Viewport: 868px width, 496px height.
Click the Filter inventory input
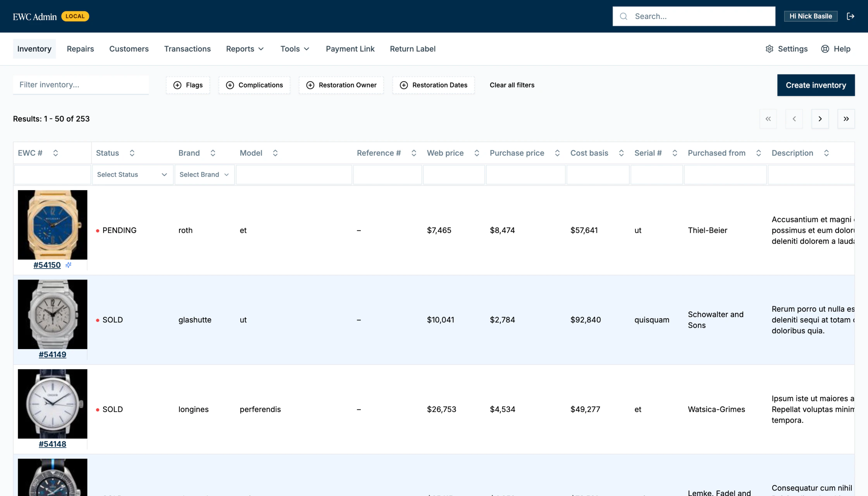pos(81,85)
